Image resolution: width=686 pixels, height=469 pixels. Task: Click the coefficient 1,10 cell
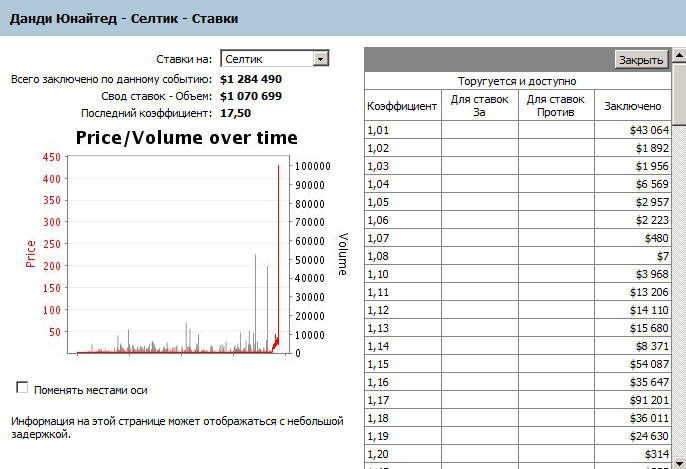tap(402, 273)
